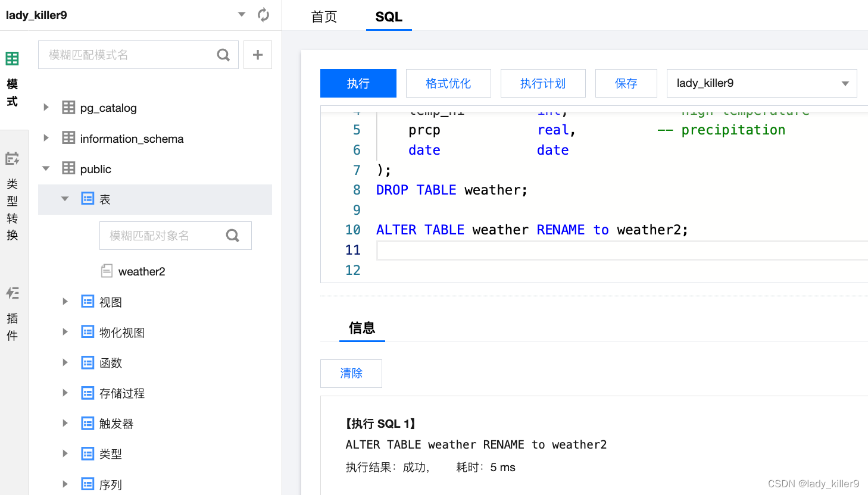Open the lady_killer9 database dropdown arrow
Screen dimensions: 868x495
[x=242, y=14]
